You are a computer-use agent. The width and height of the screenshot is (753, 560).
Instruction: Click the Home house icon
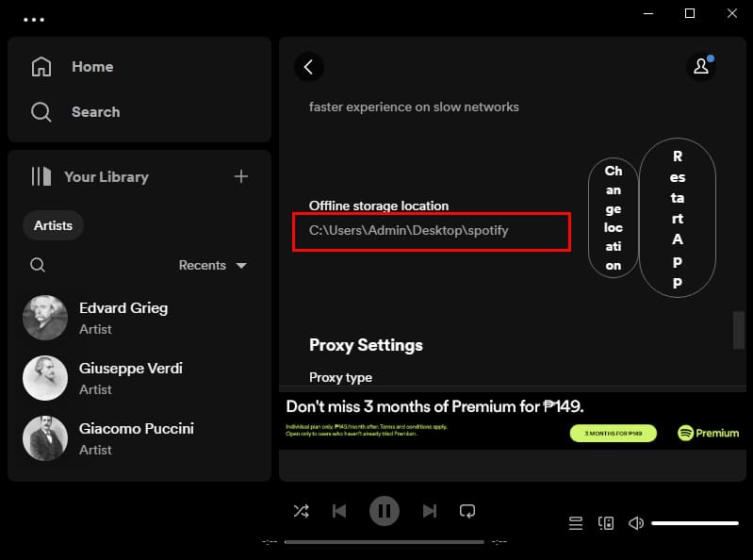pyautogui.click(x=41, y=66)
